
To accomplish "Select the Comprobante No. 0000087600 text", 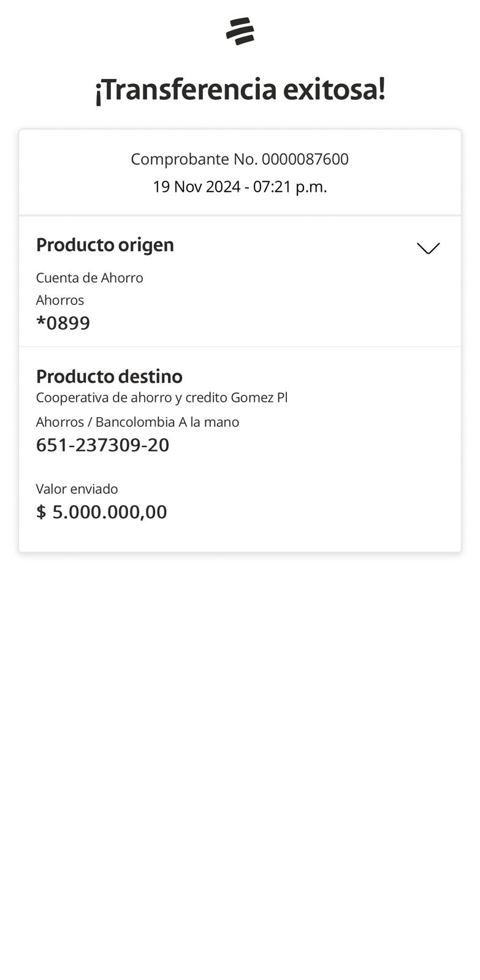I will click(x=240, y=159).
